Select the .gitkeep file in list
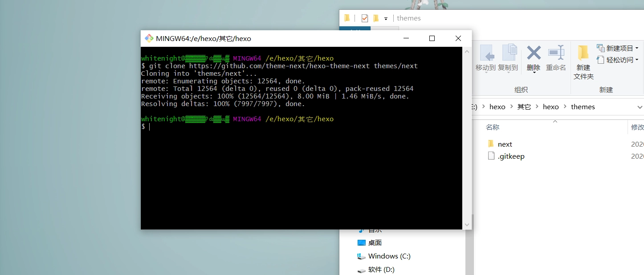644x275 pixels. tap(511, 156)
